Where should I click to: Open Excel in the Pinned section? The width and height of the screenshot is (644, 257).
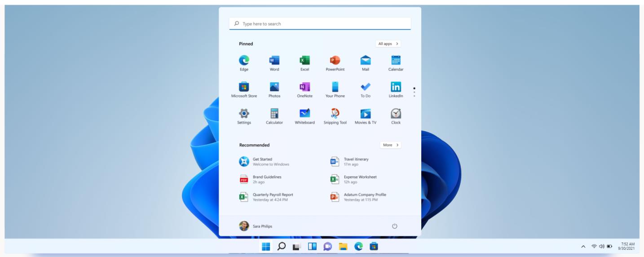(x=304, y=63)
